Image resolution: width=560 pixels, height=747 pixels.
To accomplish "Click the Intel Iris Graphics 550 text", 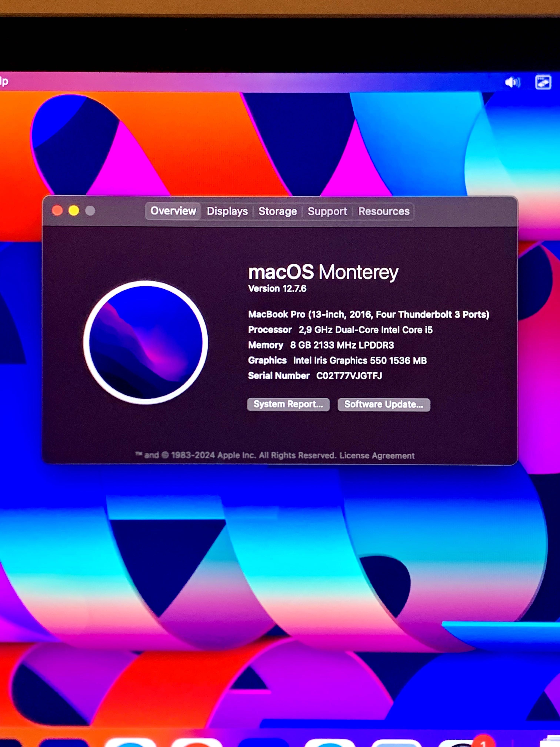I will pyautogui.click(x=360, y=360).
